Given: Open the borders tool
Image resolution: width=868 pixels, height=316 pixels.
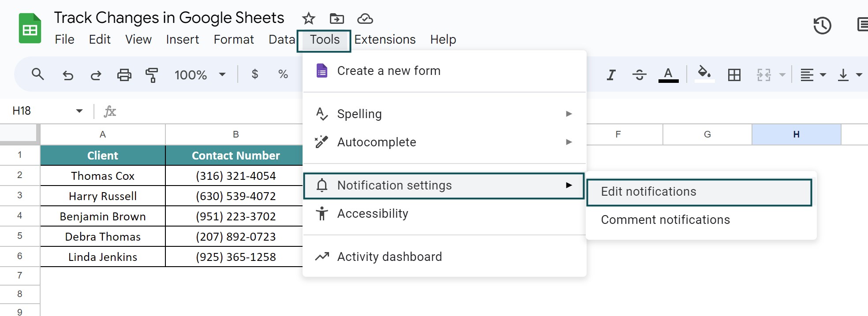Looking at the screenshot, I should pyautogui.click(x=734, y=75).
